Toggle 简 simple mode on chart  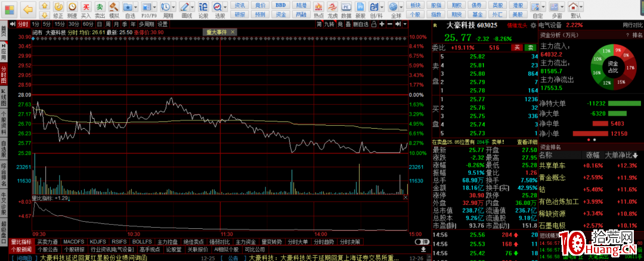tap(319, 24)
